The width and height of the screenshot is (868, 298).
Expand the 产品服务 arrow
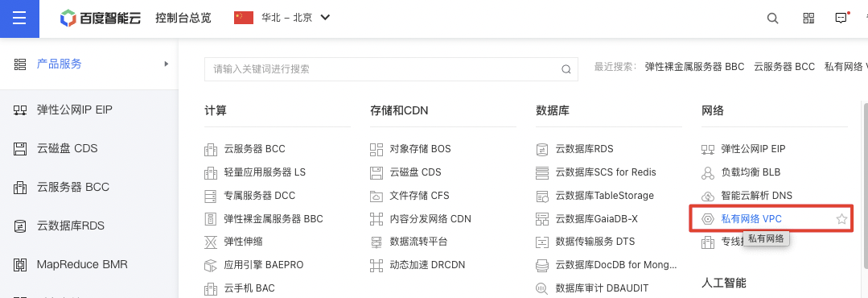coord(166,64)
